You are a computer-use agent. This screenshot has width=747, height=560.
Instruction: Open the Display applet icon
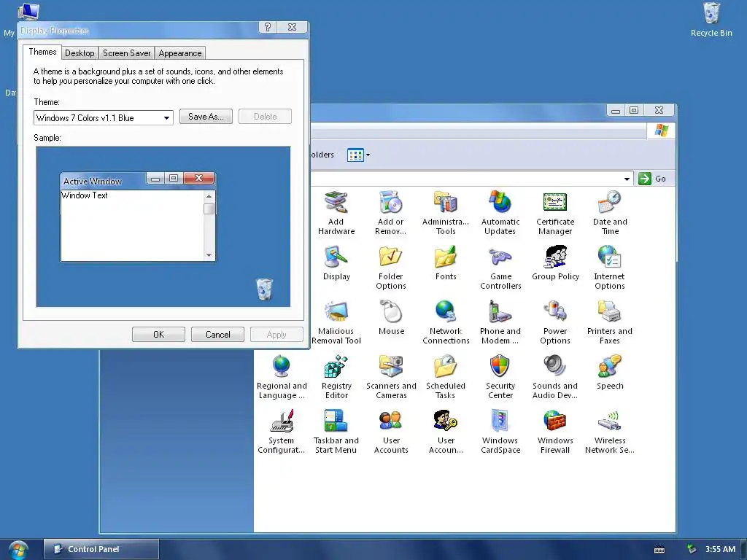click(x=336, y=257)
